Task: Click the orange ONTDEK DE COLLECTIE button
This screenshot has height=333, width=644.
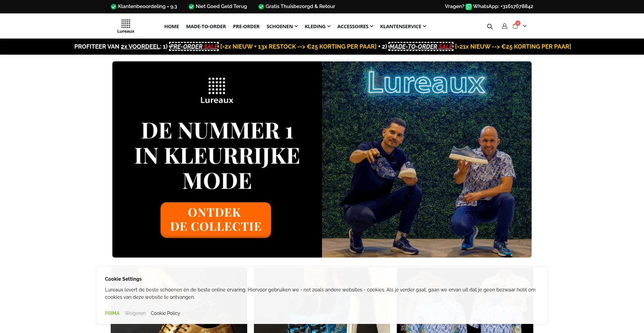Action: point(216,220)
